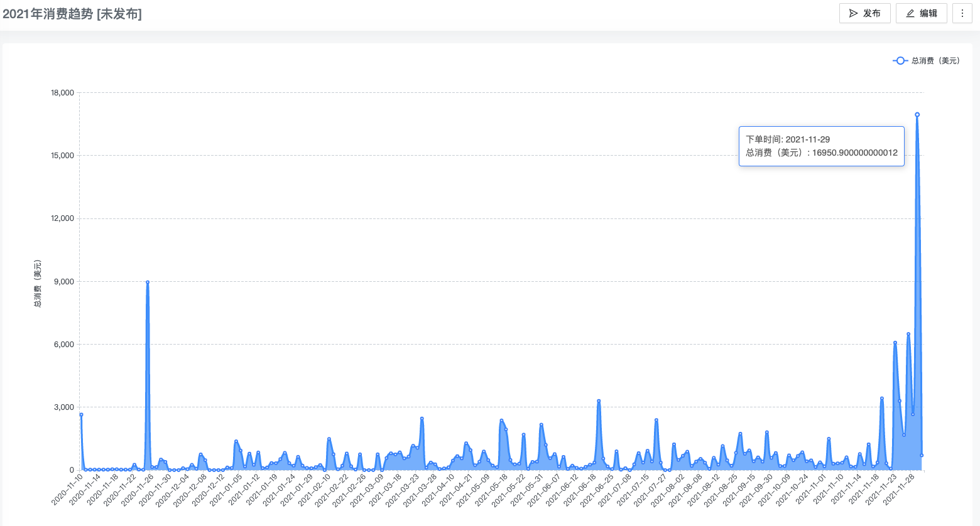980x526 pixels.
Task: Click the first data point at 2020-11-10
Action: point(81,415)
